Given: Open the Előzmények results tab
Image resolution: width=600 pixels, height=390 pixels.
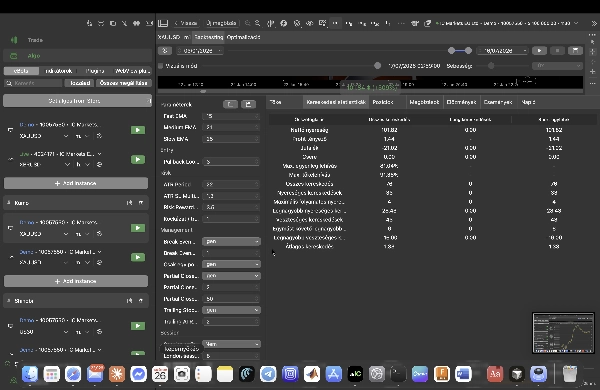Looking at the screenshot, I should pyautogui.click(x=461, y=102).
